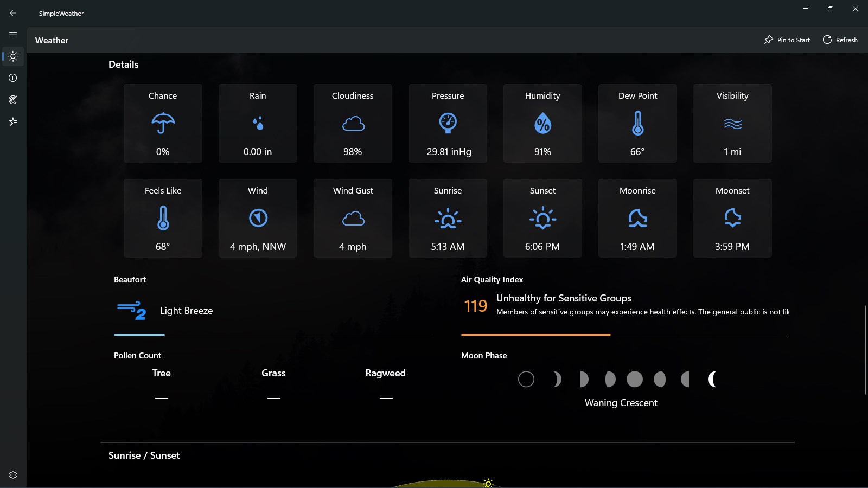Viewport: 868px width, 488px height.
Task: Click the Pressure gauge icon
Action: [x=448, y=124]
